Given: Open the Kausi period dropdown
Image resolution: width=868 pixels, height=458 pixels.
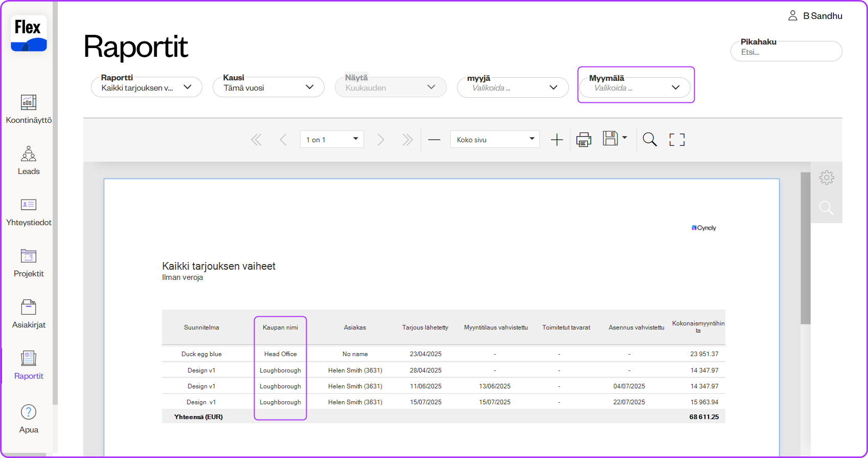Looking at the screenshot, I should click(268, 88).
